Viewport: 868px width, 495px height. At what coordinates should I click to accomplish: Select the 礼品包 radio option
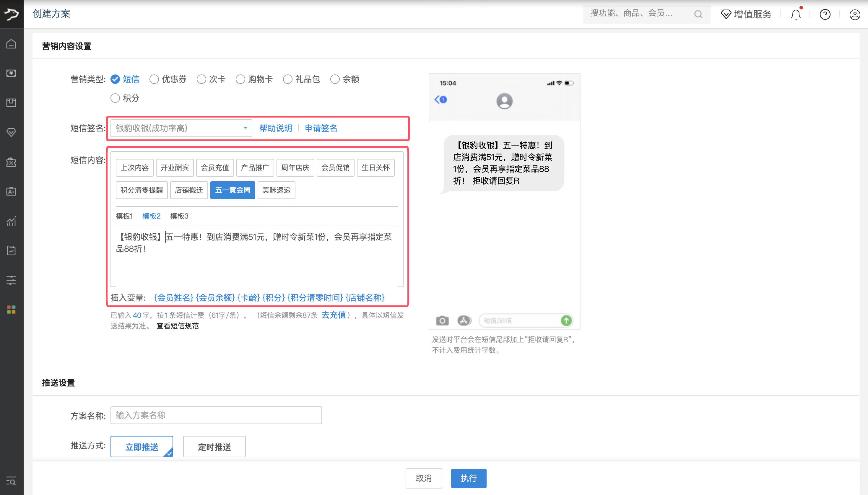tap(288, 79)
